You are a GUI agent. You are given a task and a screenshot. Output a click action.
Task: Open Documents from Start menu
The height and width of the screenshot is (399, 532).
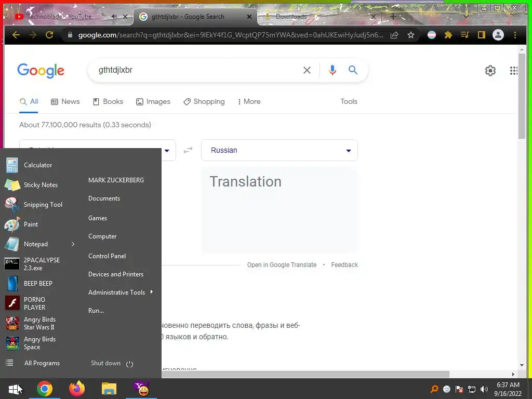104,198
